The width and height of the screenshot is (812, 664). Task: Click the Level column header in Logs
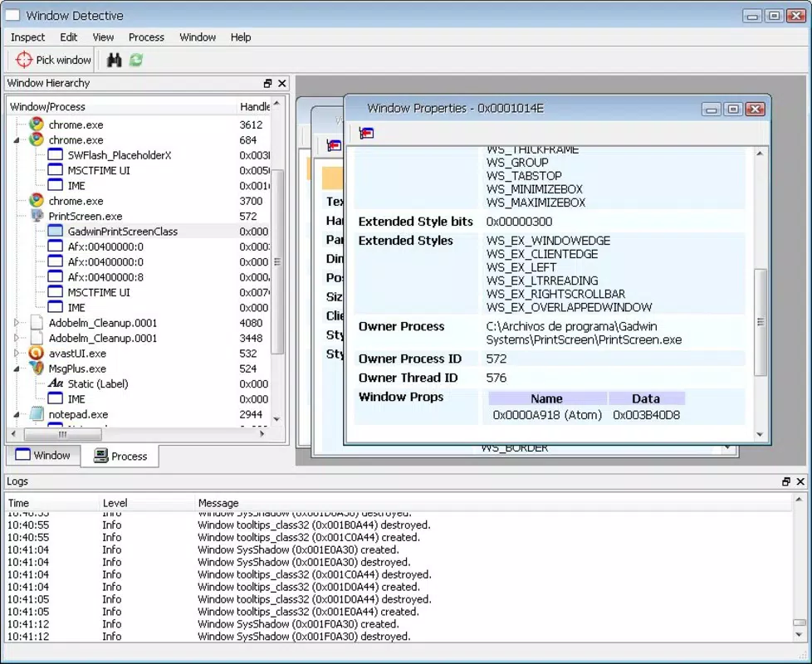coord(147,502)
